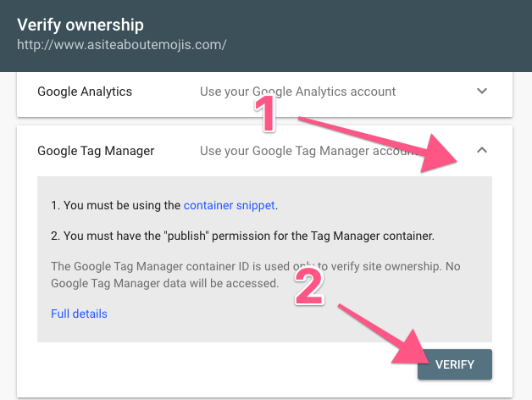Collapse the Google Tag Manager section chevron
Image resolution: width=532 pixels, height=400 pixels.
(x=482, y=151)
